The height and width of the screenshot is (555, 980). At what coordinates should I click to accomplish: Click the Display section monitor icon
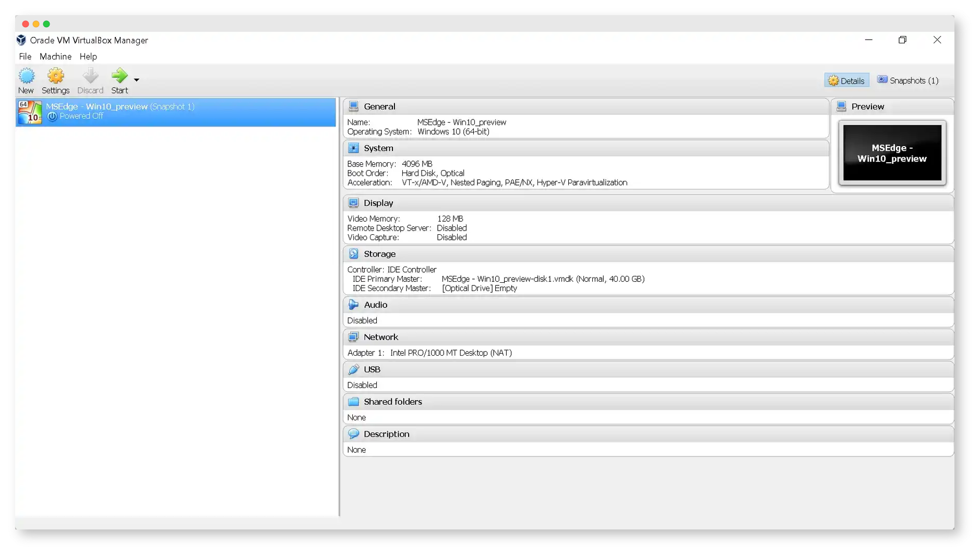click(x=353, y=203)
